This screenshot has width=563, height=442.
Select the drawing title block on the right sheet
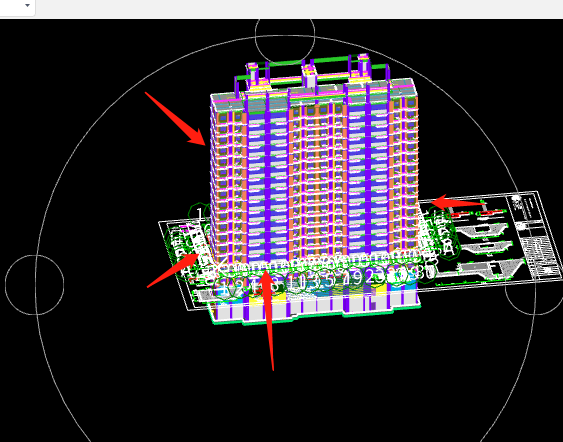(x=535, y=237)
